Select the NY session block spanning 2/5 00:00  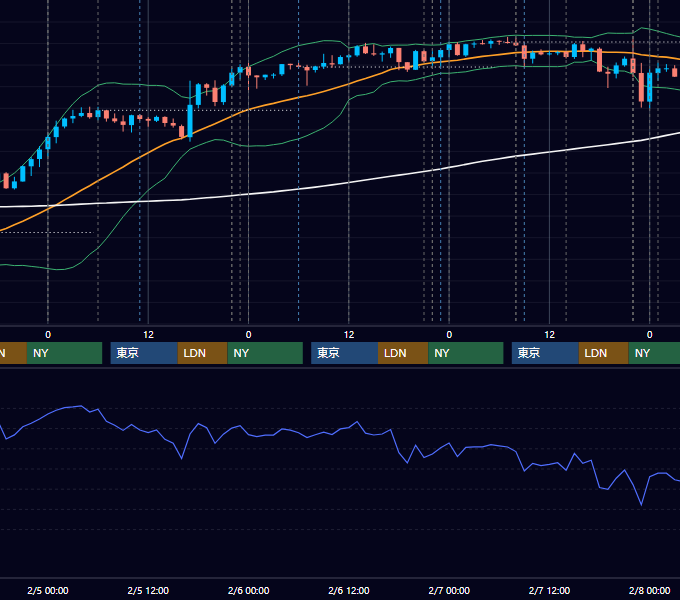[x=64, y=353]
